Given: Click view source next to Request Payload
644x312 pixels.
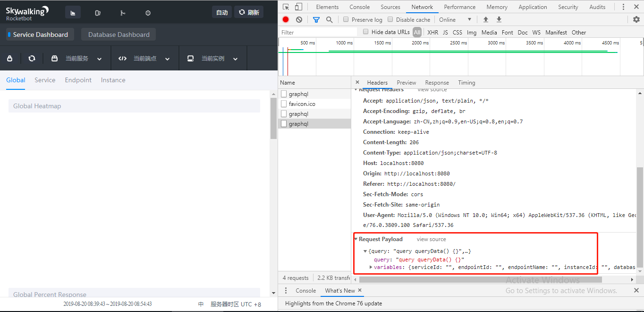Looking at the screenshot, I should [x=432, y=239].
